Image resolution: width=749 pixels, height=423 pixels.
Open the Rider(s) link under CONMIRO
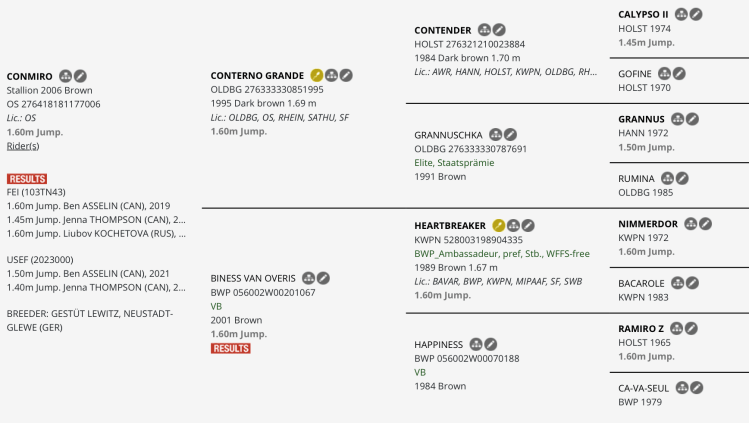[x=22, y=146]
